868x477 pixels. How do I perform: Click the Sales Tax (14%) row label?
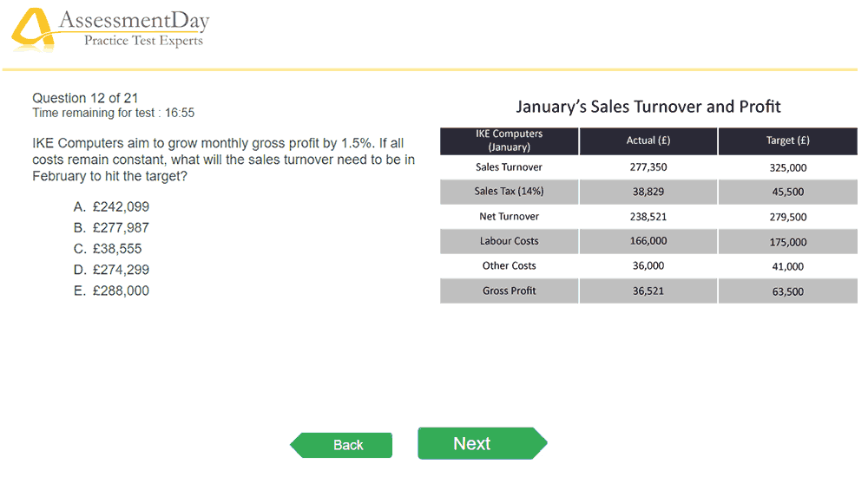coord(510,192)
